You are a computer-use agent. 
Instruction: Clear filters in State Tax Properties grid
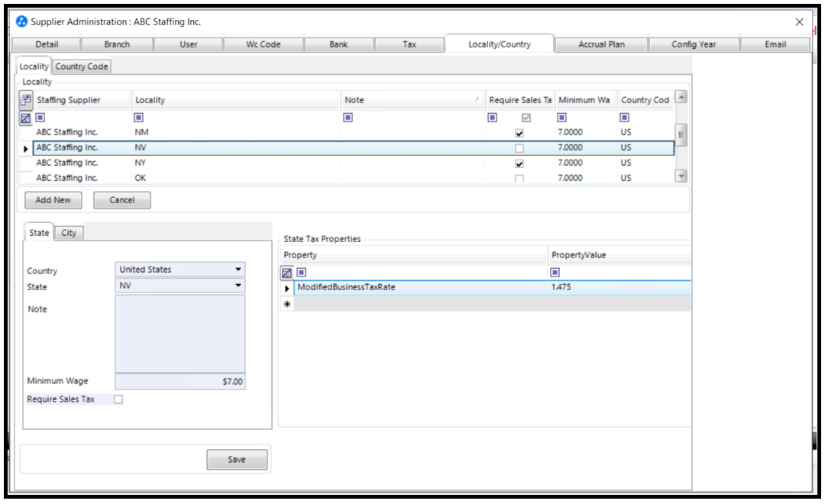click(x=286, y=273)
